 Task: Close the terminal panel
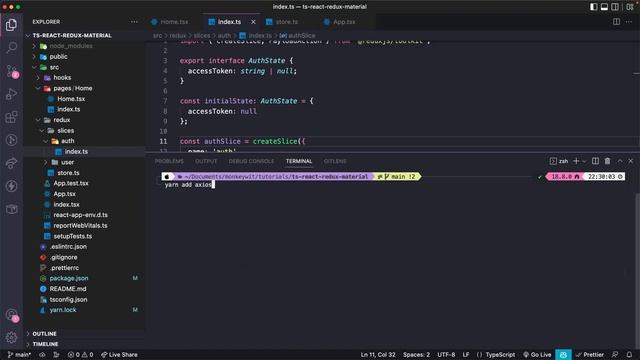631,161
